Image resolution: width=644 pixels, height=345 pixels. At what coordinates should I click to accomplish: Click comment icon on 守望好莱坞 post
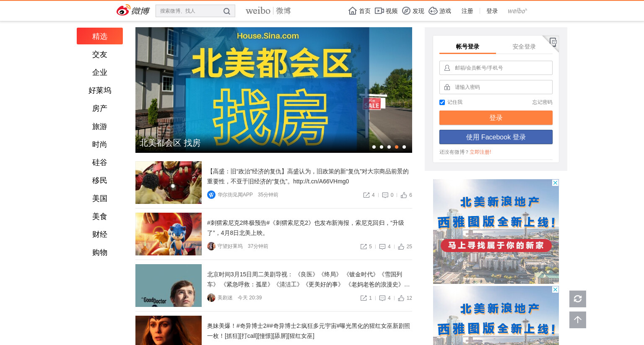(x=382, y=247)
